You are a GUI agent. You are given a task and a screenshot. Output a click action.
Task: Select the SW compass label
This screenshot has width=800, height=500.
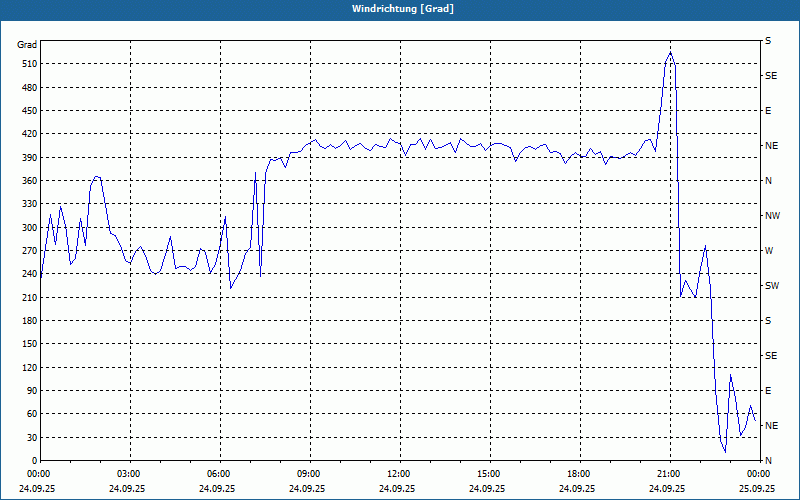tap(772, 286)
